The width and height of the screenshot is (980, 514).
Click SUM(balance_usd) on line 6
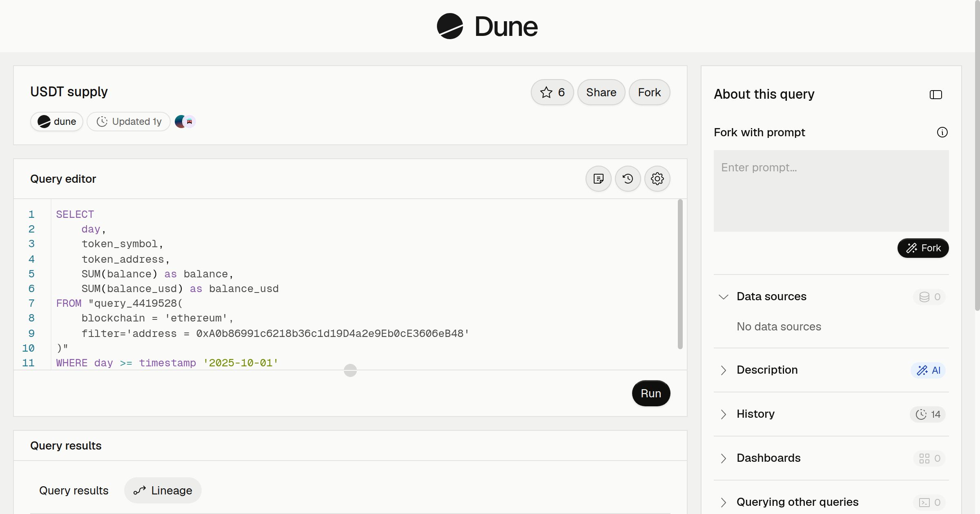[132, 289]
